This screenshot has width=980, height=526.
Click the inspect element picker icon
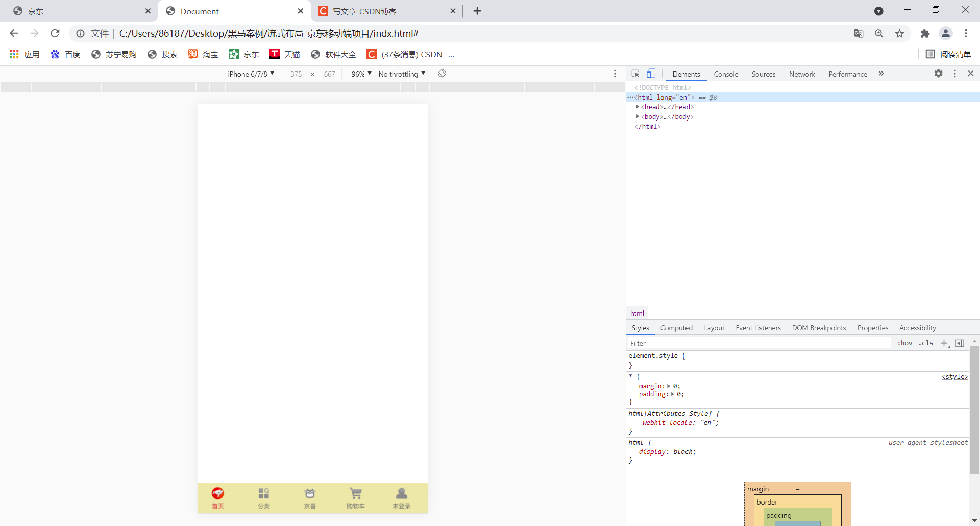635,74
